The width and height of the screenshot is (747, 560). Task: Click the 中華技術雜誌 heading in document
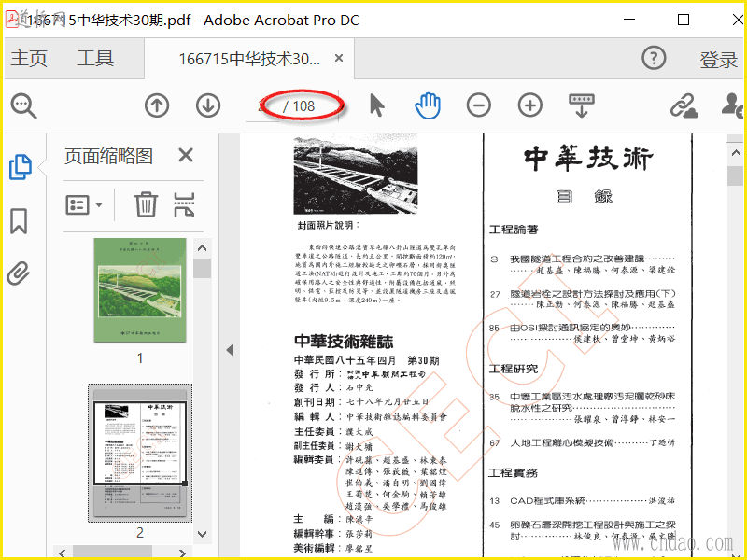[344, 342]
